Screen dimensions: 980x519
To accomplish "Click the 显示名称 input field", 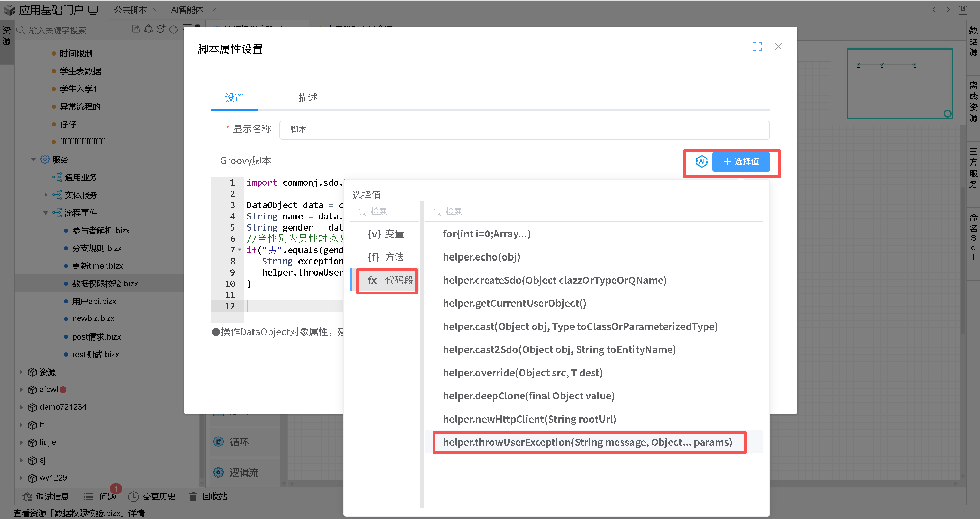I will tap(524, 130).
